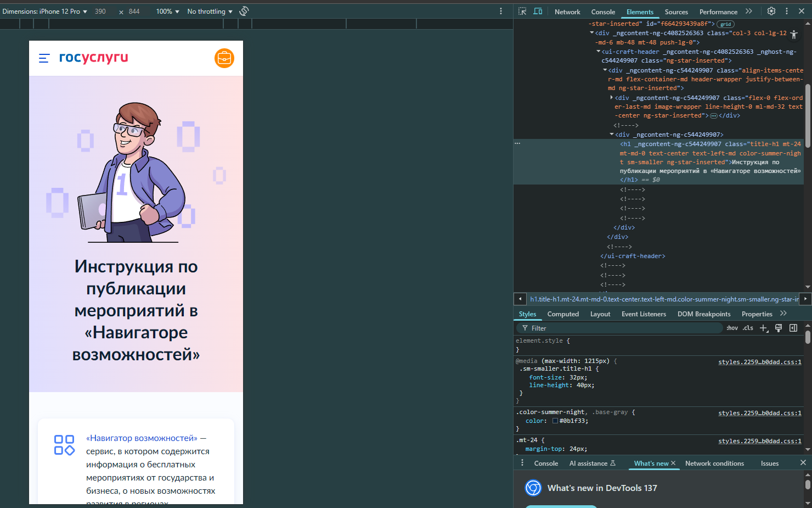Switch drawer to AI assistance tab
This screenshot has height=508, width=812.
point(593,464)
